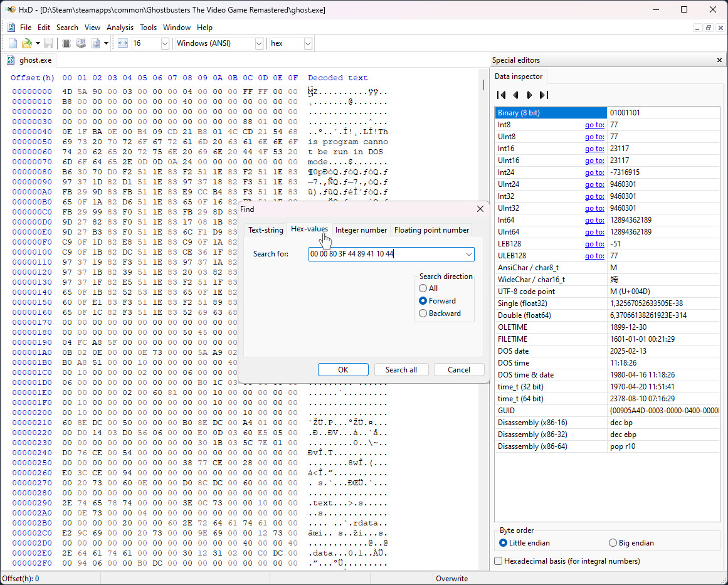Screen dimensions: 728x585
Task: Open the hex offset base dropdown
Action: (308, 43)
